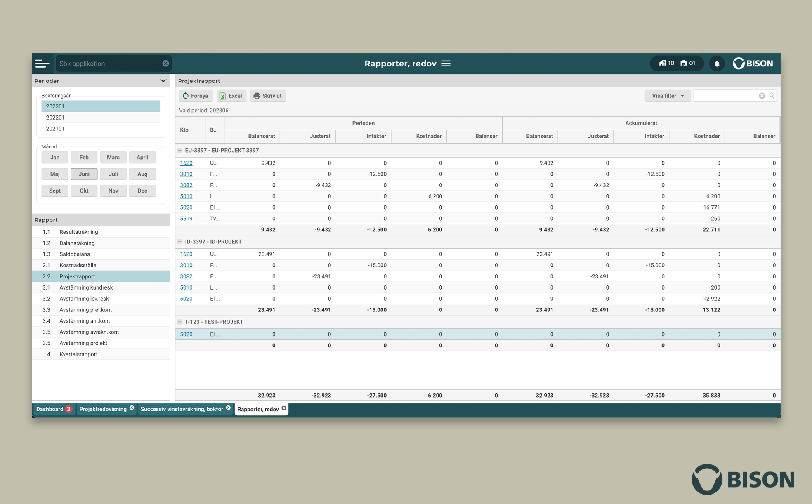Open account 1620 under EU-3397
This screenshot has width=812, height=504.
(186, 163)
